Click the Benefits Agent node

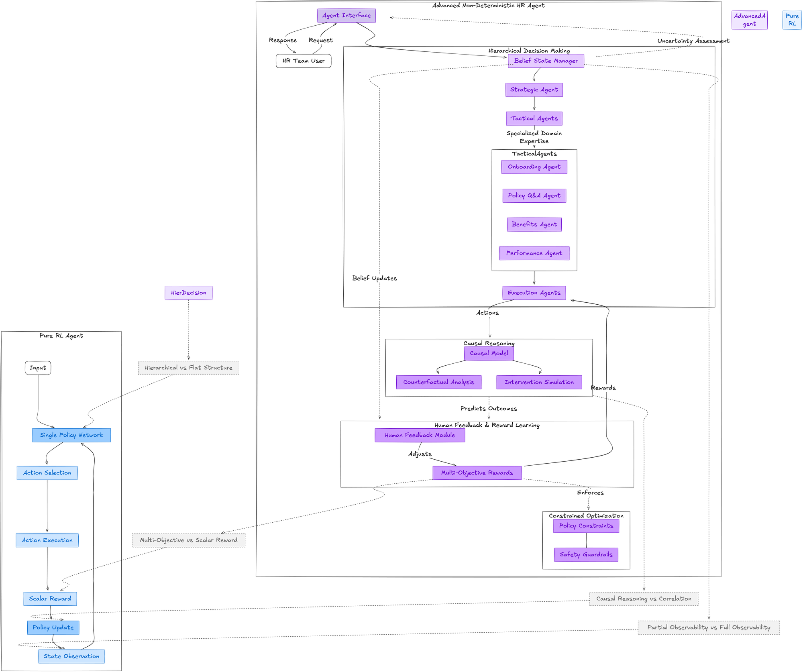point(534,224)
